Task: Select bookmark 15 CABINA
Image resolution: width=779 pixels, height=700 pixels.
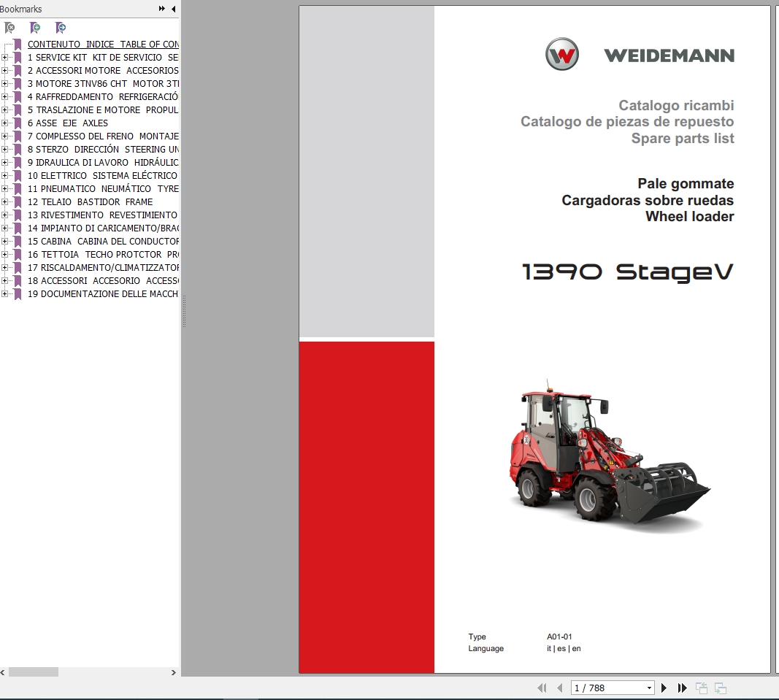Action: coord(103,242)
